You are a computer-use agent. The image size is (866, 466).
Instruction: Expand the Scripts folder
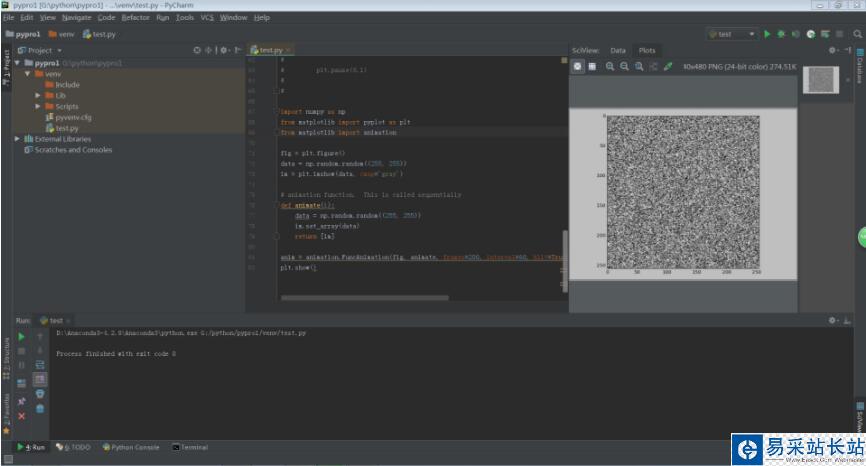tap(38, 106)
